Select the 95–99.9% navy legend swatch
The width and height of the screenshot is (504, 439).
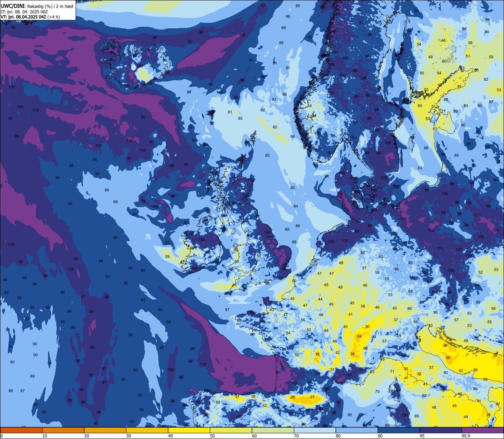click(441, 430)
